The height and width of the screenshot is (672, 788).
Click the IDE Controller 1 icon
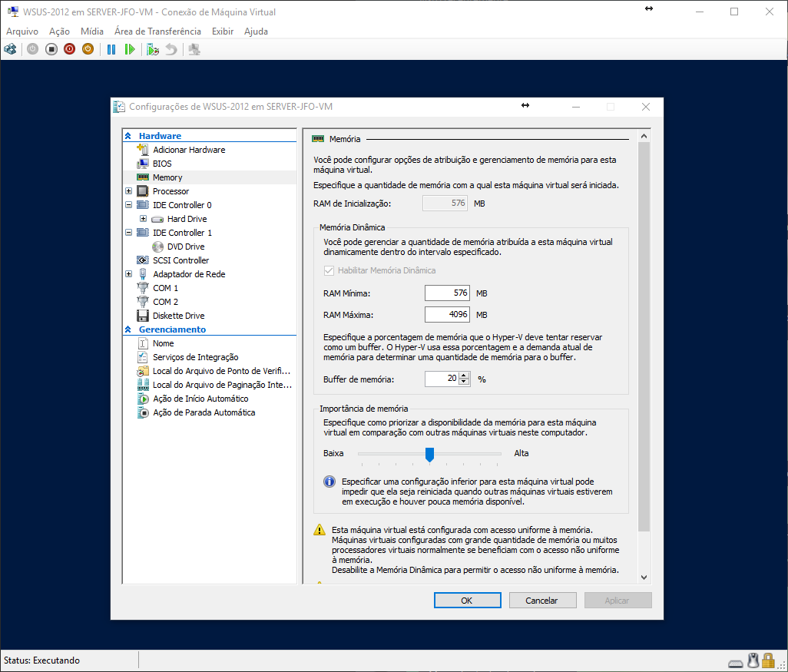143,233
